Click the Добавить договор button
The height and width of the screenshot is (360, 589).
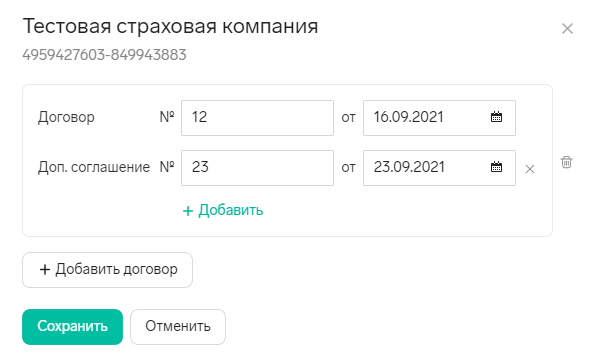click(107, 270)
